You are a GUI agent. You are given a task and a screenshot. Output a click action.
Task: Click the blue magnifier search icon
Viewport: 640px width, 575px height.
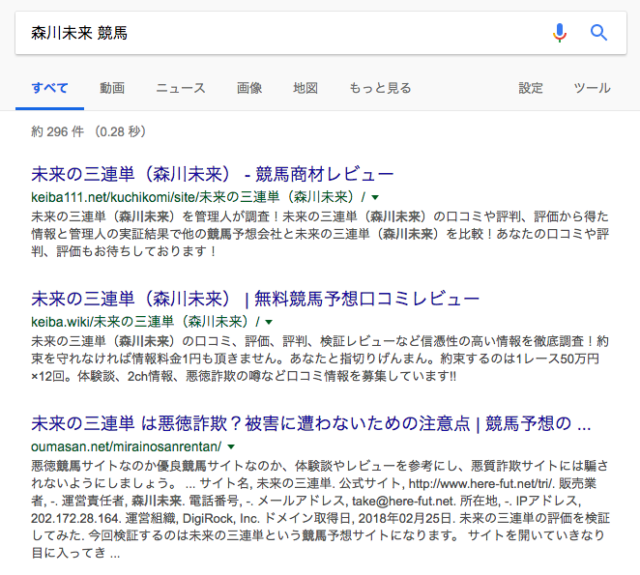598,33
